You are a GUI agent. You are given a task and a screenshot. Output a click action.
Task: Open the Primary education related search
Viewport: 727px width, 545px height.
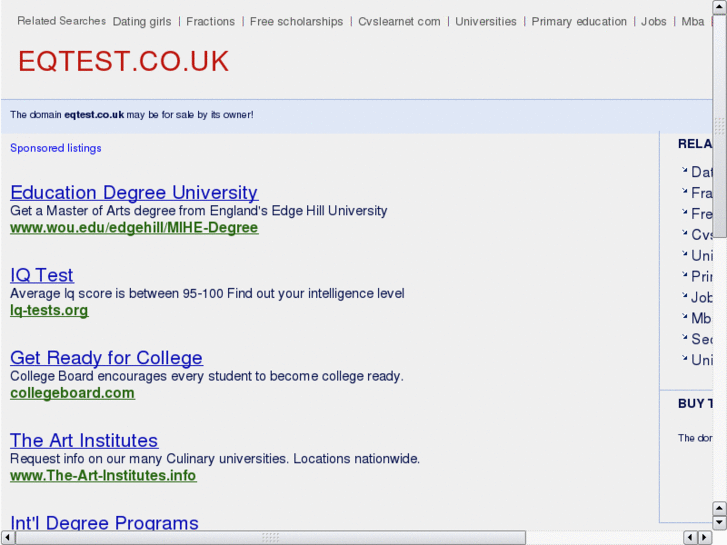(x=579, y=22)
